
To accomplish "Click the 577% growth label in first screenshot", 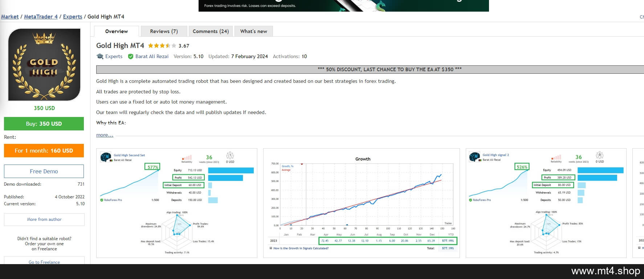I will [x=152, y=167].
